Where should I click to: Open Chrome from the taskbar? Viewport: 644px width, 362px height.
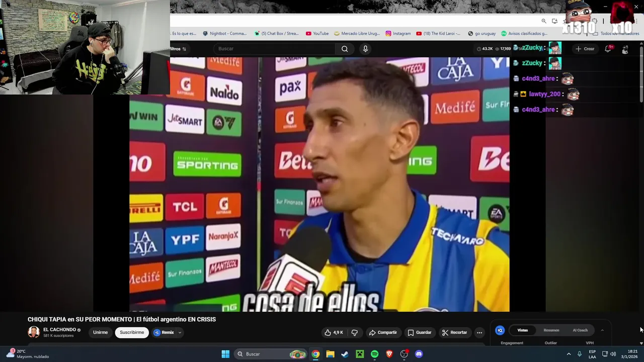tap(315, 354)
